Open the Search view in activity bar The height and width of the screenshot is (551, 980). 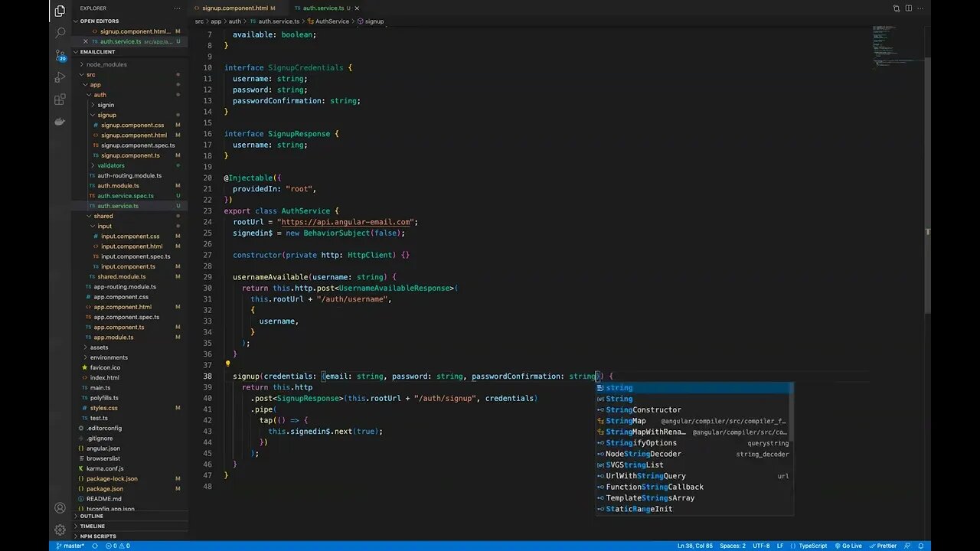coord(60,33)
